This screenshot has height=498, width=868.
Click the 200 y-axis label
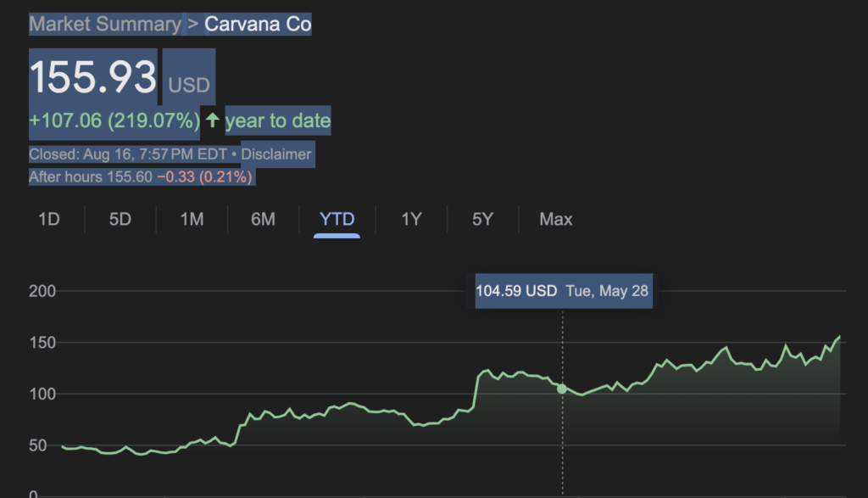point(42,291)
